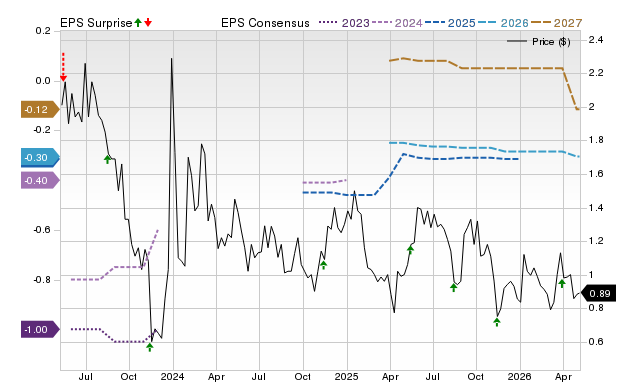The height and width of the screenshot is (382, 640).
Task: Click the green surprise arrow from April 2026
Action: coord(562,284)
